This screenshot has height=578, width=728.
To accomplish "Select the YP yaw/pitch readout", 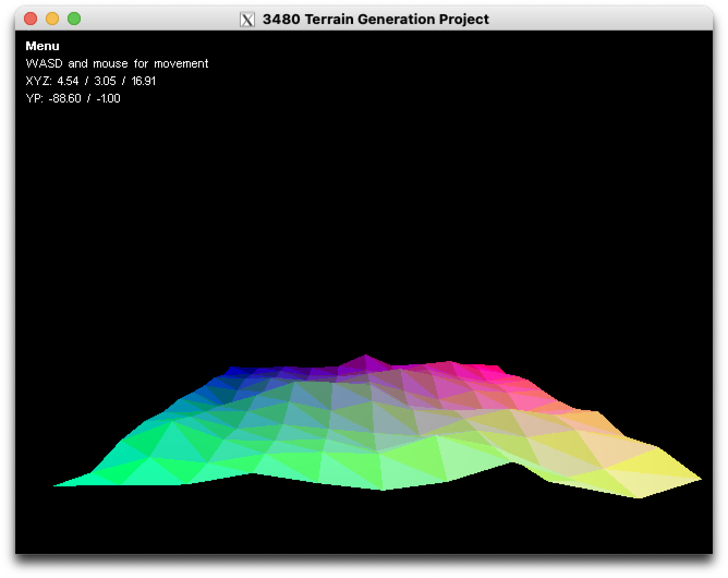I will [73, 99].
